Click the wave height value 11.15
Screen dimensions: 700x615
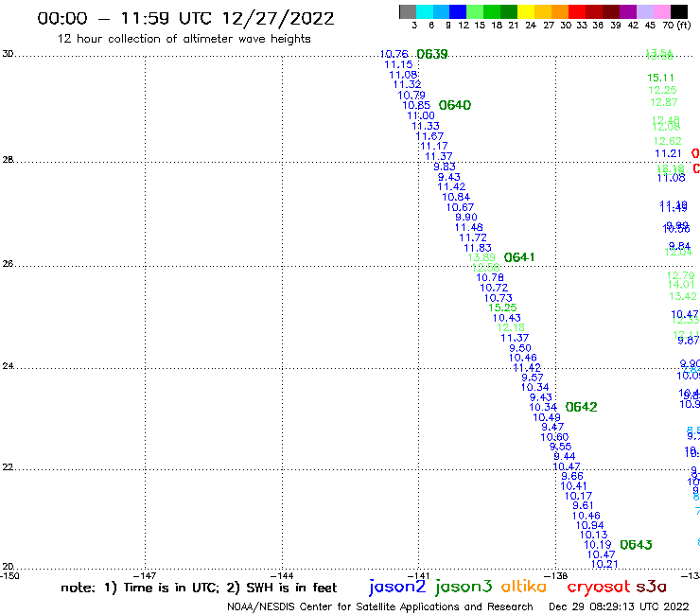pyautogui.click(x=398, y=64)
